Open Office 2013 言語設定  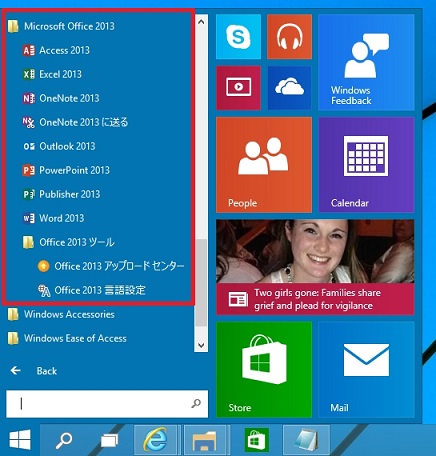tap(92, 290)
